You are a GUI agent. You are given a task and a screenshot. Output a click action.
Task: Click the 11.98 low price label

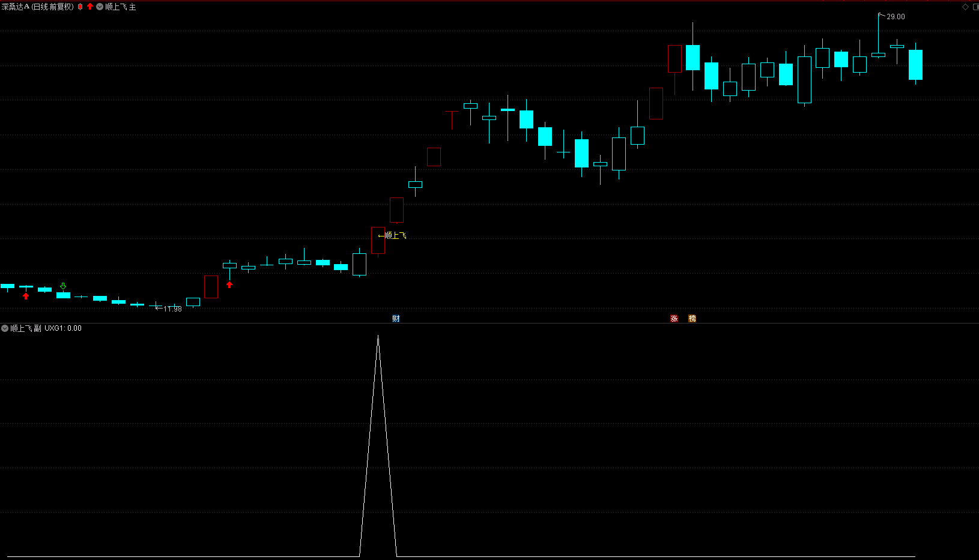click(172, 309)
